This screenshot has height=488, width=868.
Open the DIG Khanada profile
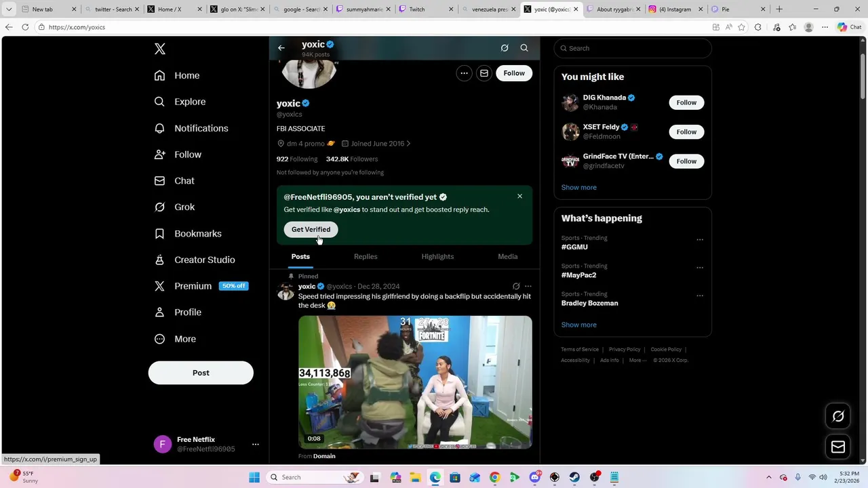click(604, 98)
